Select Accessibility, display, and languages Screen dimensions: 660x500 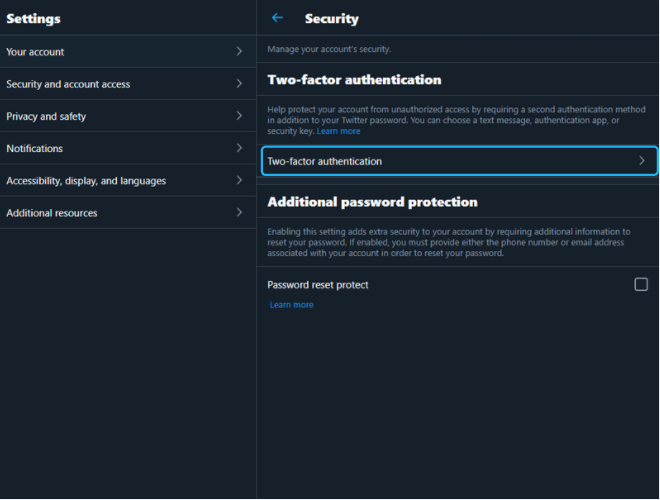pyautogui.click(x=128, y=180)
